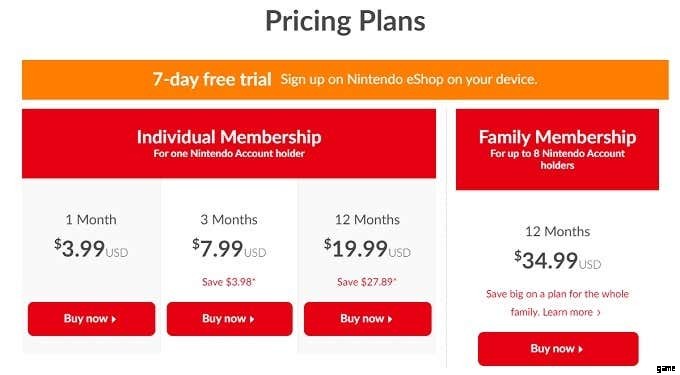
Task: Click the $3.99 USD price
Action: click(x=91, y=249)
